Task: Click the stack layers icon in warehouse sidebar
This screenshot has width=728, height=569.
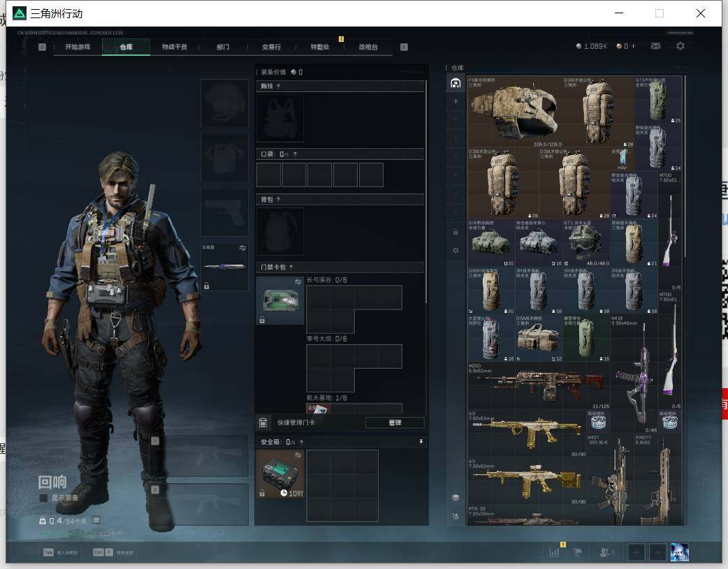Action: click(x=456, y=497)
